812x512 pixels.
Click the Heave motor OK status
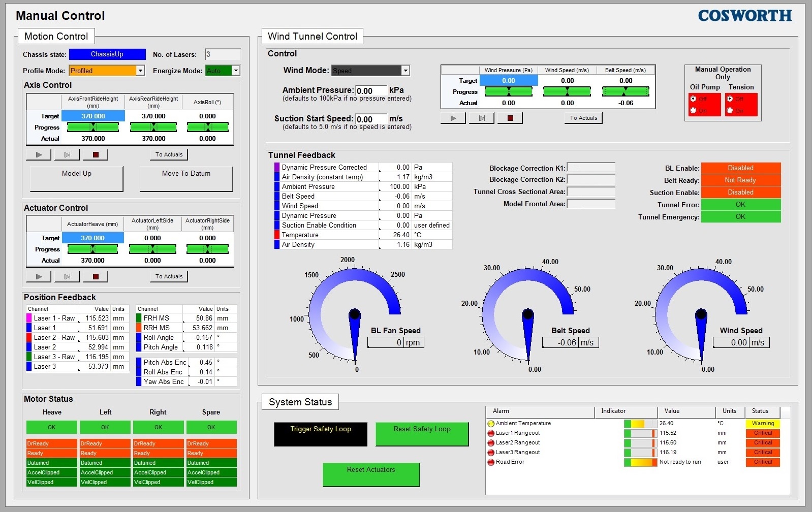click(x=52, y=427)
